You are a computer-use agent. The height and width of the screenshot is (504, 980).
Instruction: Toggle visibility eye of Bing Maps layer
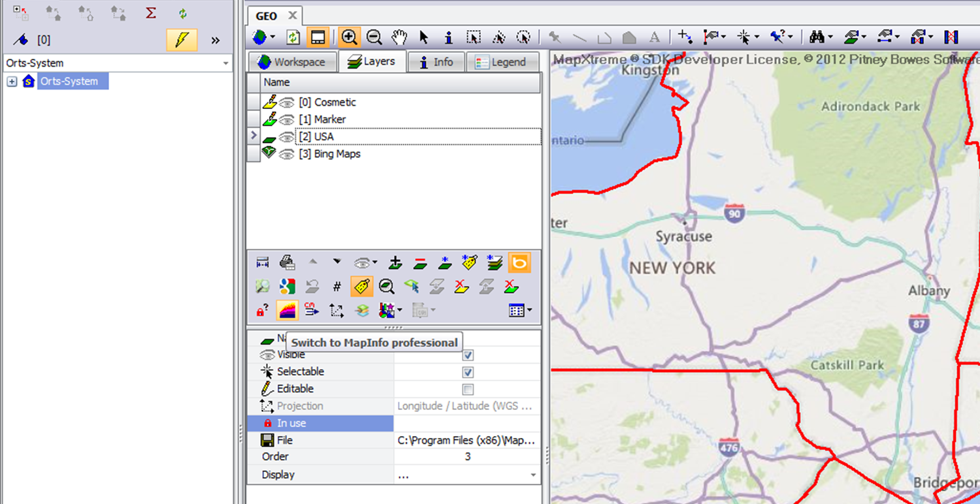(286, 154)
